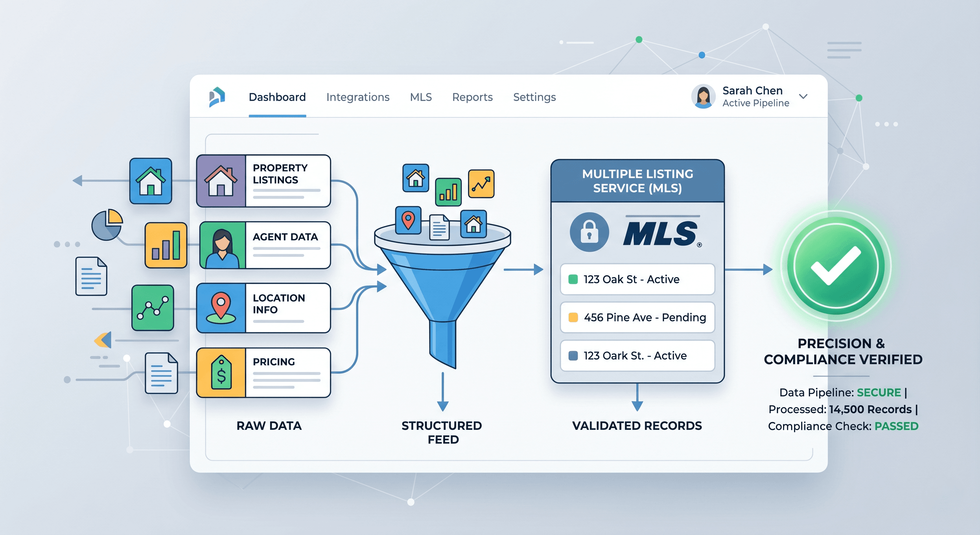Open the Settings tab
Screen dimensions: 980x535
coord(535,98)
